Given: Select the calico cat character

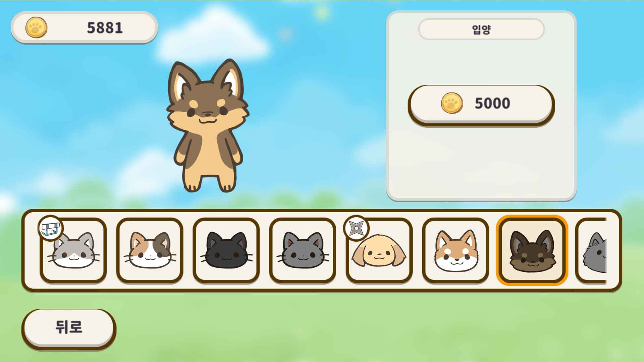Looking at the screenshot, I should point(150,250).
